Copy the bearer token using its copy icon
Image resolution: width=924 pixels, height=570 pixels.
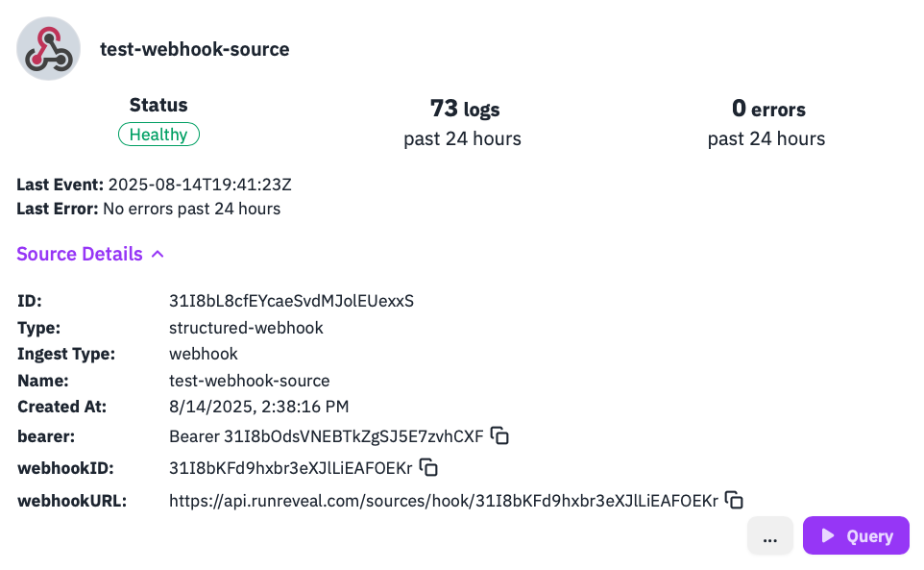coord(499,436)
